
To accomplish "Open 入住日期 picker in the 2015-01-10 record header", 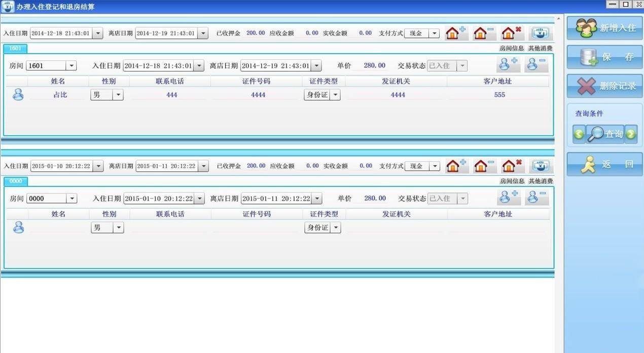I will 98,166.
